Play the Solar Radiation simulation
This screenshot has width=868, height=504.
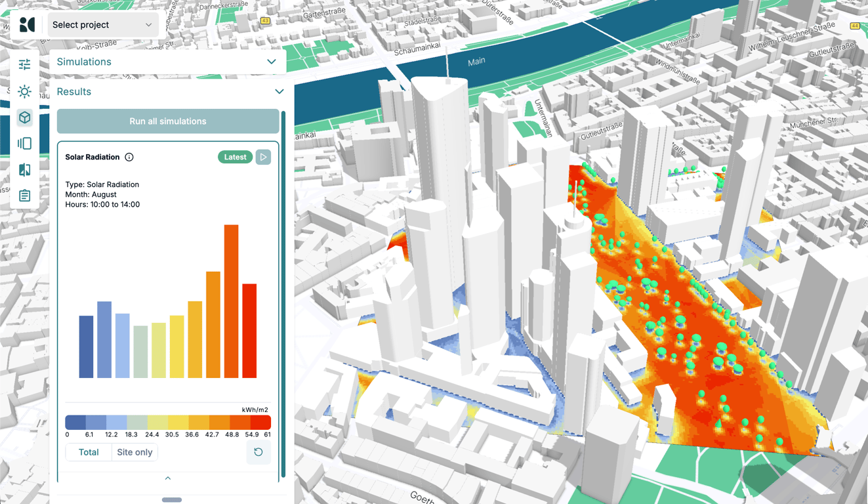263,157
